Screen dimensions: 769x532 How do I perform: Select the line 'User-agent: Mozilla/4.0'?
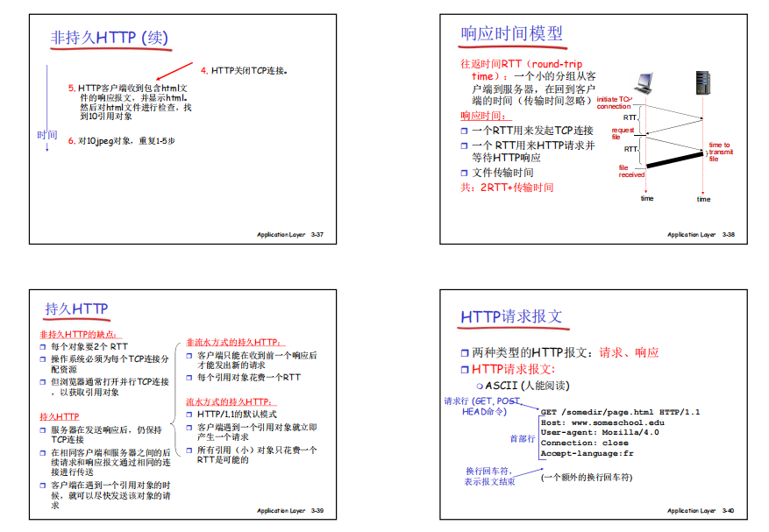point(600,432)
